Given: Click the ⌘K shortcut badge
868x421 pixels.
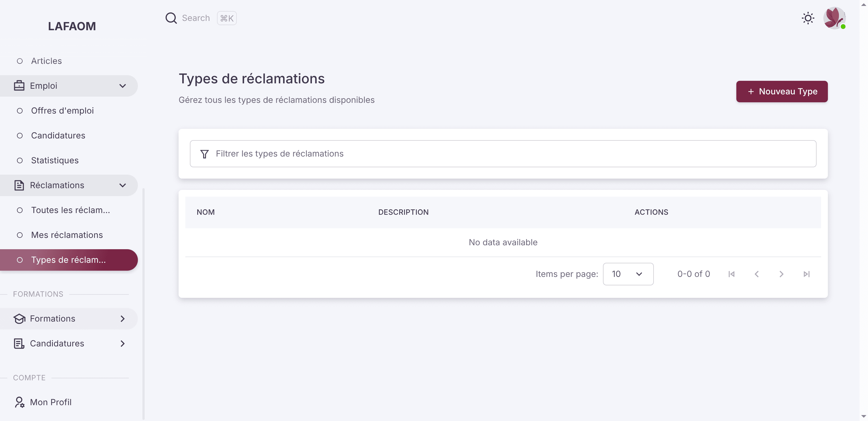Looking at the screenshot, I should point(226,18).
